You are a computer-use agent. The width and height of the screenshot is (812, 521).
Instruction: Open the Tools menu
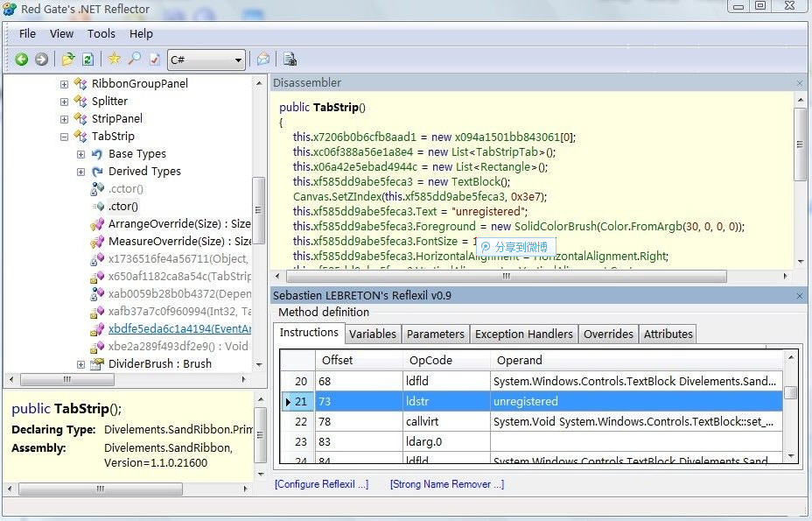tap(101, 34)
